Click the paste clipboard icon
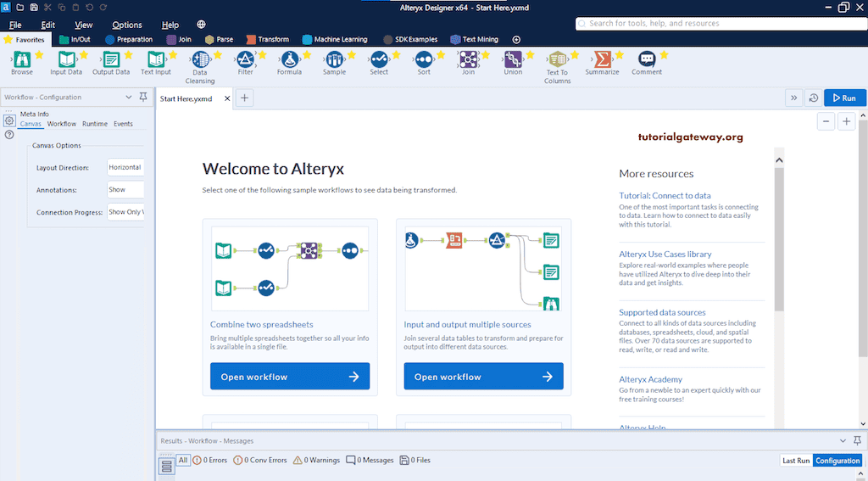Viewport: 868px width, 481px height. coord(75,7)
